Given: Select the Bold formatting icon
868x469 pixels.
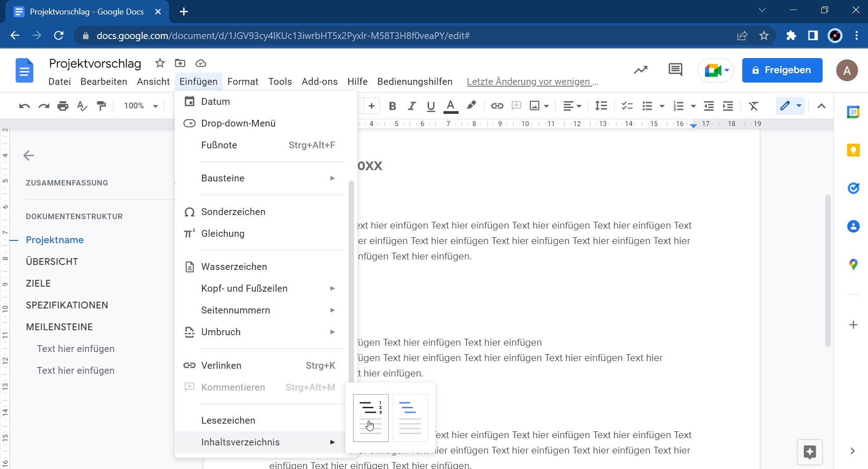Looking at the screenshot, I should [x=392, y=106].
